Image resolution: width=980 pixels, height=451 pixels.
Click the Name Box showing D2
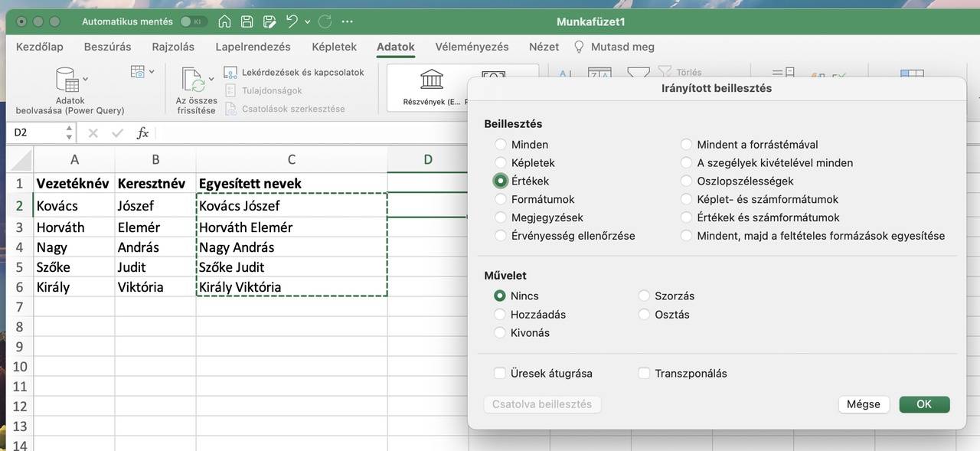[x=36, y=132]
